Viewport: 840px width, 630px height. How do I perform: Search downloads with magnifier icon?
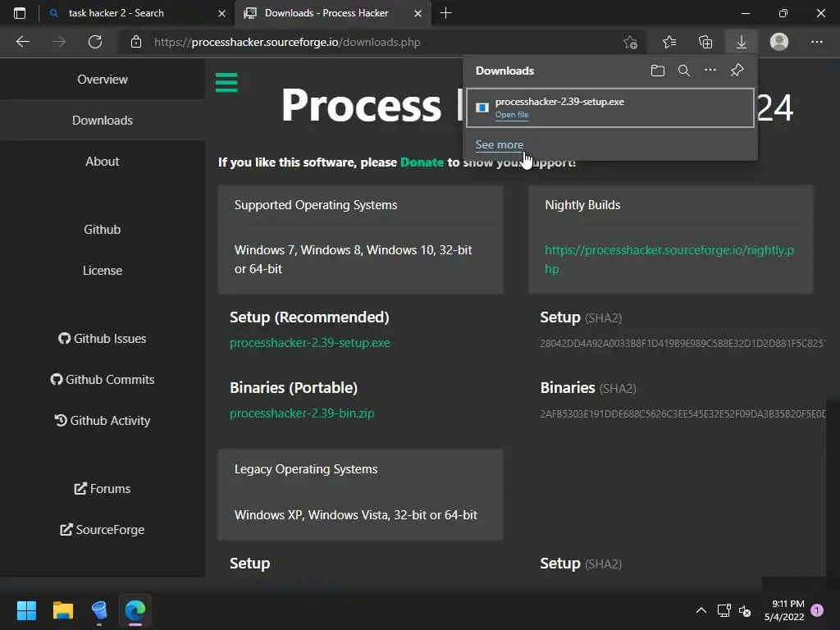[x=684, y=71]
